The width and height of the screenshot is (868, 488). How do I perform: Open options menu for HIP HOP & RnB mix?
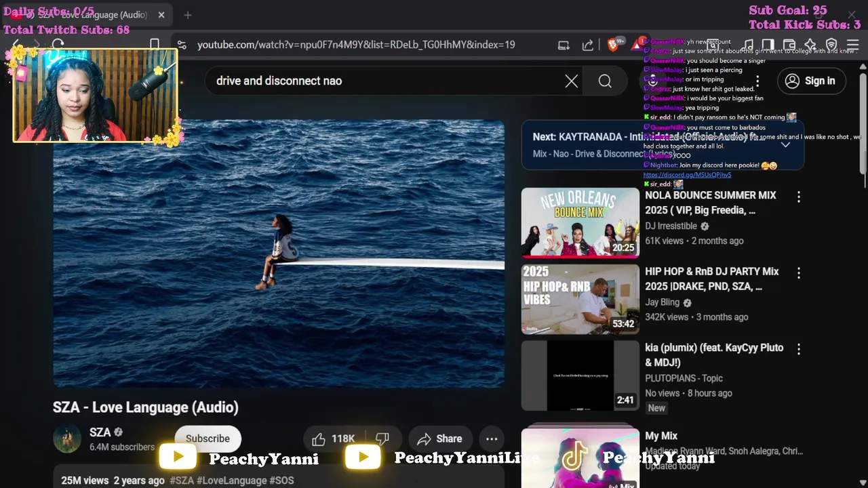click(798, 272)
